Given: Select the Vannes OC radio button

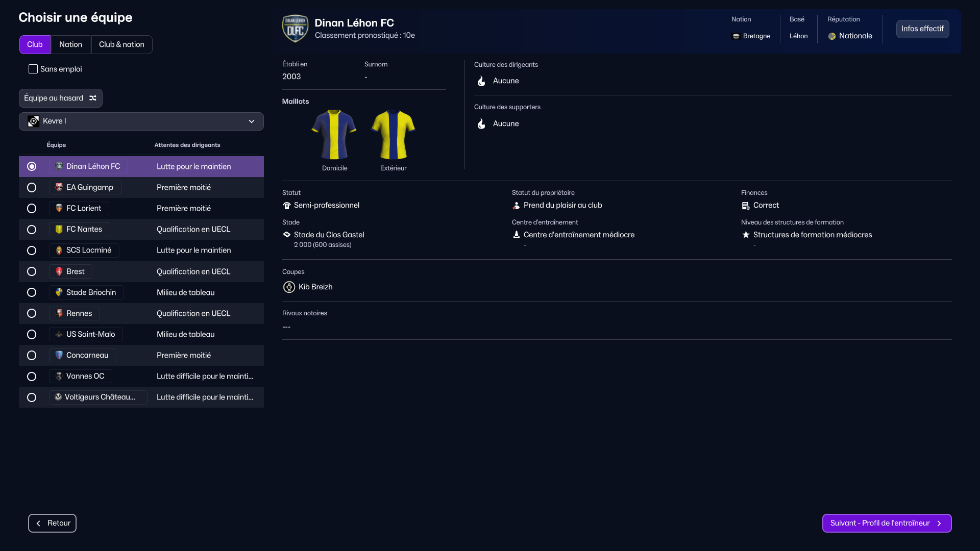Looking at the screenshot, I should pyautogui.click(x=32, y=377).
